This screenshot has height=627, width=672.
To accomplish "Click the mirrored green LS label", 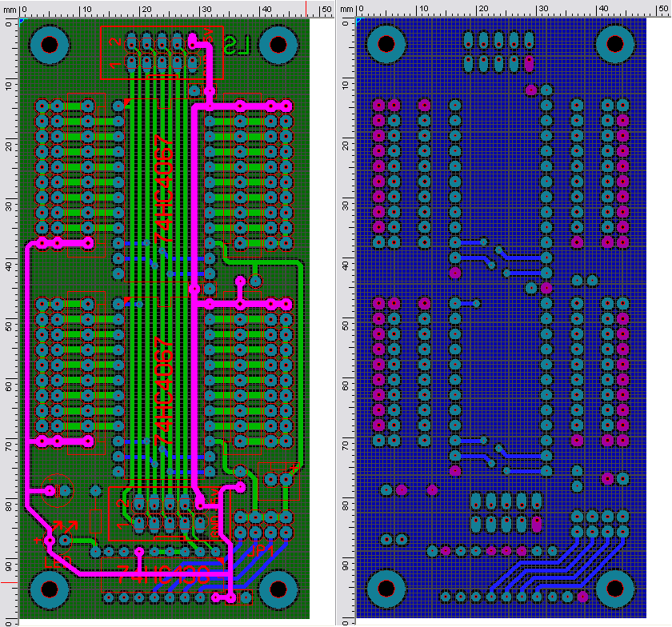I will pyautogui.click(x=237, y=46).
